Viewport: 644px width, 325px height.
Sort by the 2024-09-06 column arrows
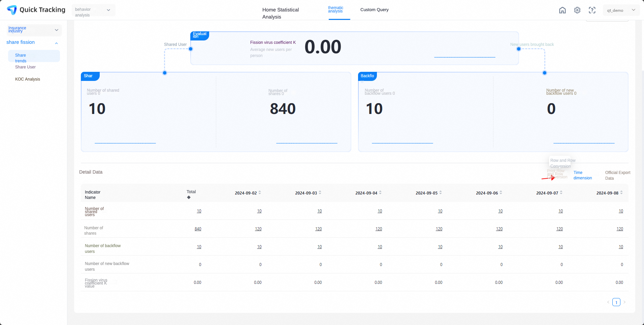click(501, 193)
